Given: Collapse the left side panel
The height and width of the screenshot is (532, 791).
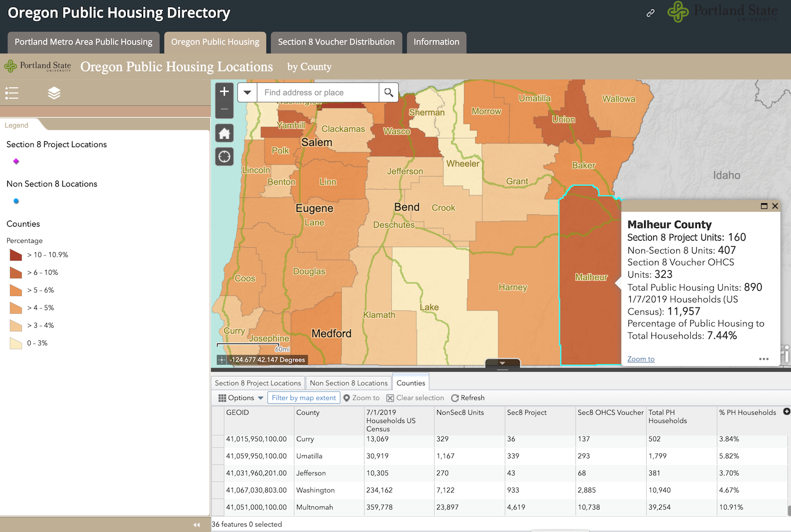Looking at the screenshot, I should pos(197,524).
